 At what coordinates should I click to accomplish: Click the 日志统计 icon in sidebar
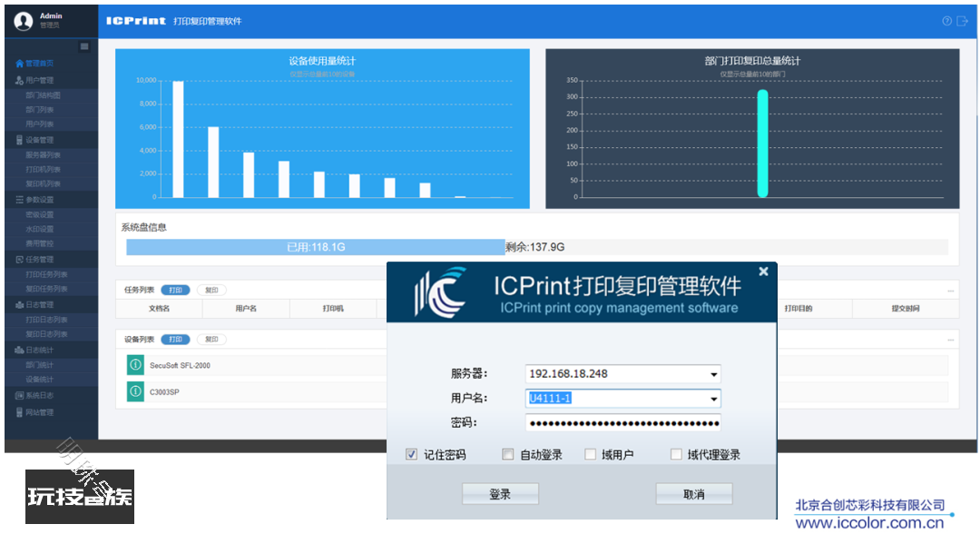pyautogui.click(x=19, y=351)
